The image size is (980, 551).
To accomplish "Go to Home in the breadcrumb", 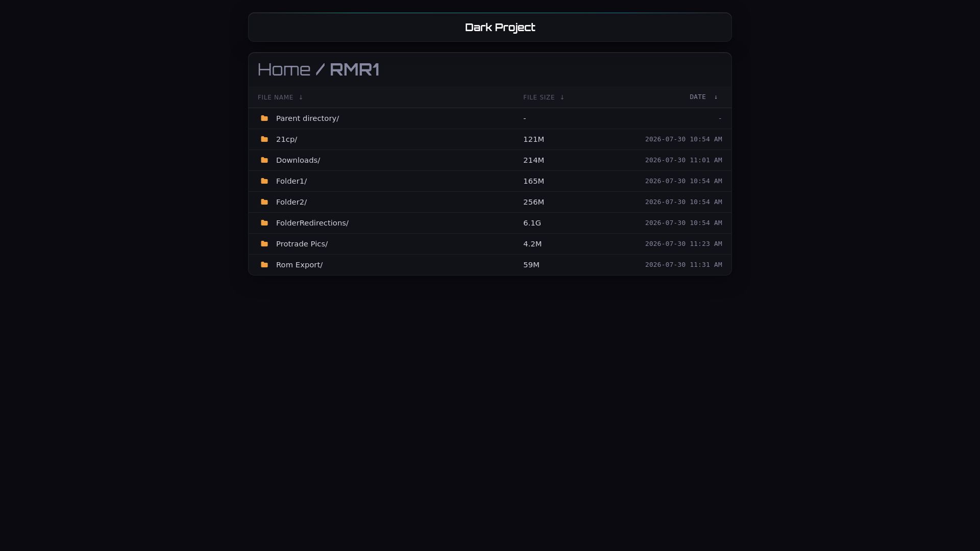I will [x=284, y=69].
